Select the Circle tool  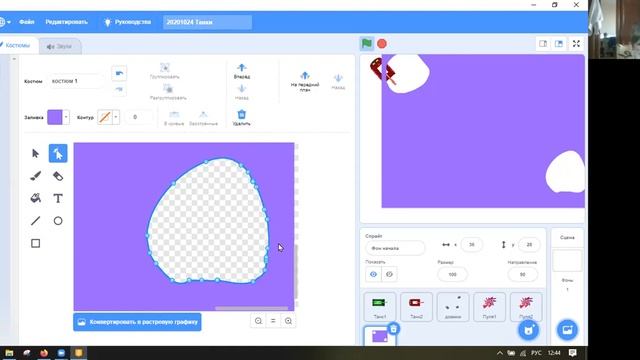click(58, 221)
